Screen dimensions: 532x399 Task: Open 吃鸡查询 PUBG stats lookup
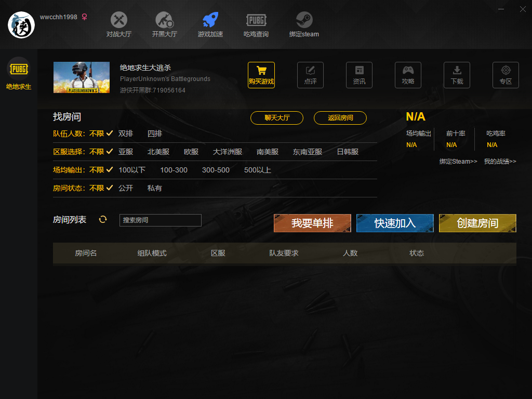pos(256,21)
